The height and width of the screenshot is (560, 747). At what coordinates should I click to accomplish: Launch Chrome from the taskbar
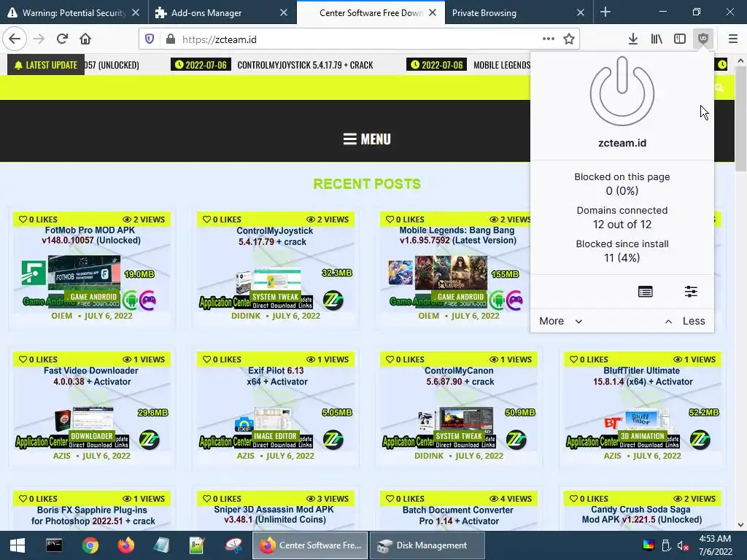(x=90, y=545)
